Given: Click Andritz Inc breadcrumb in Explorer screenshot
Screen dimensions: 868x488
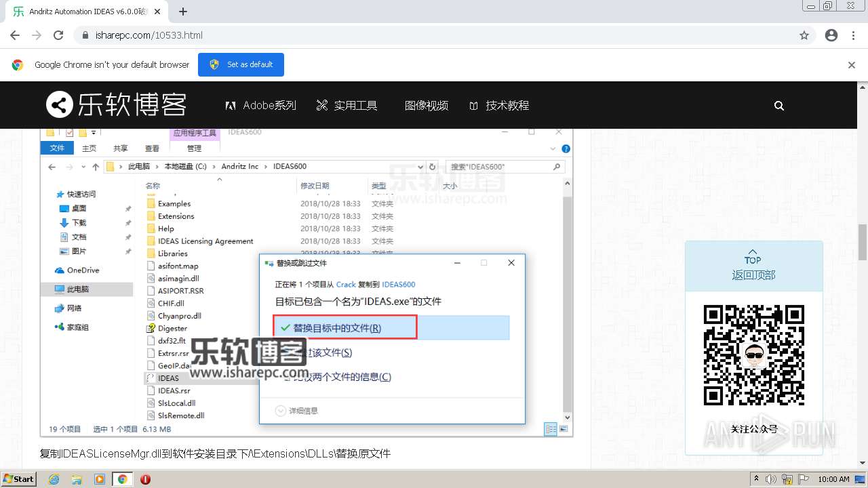Looking at the screenshot, I should point(239,167).
